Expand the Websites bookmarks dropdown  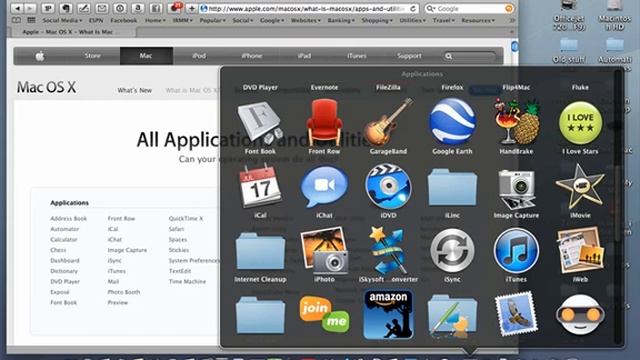[306, 20]
